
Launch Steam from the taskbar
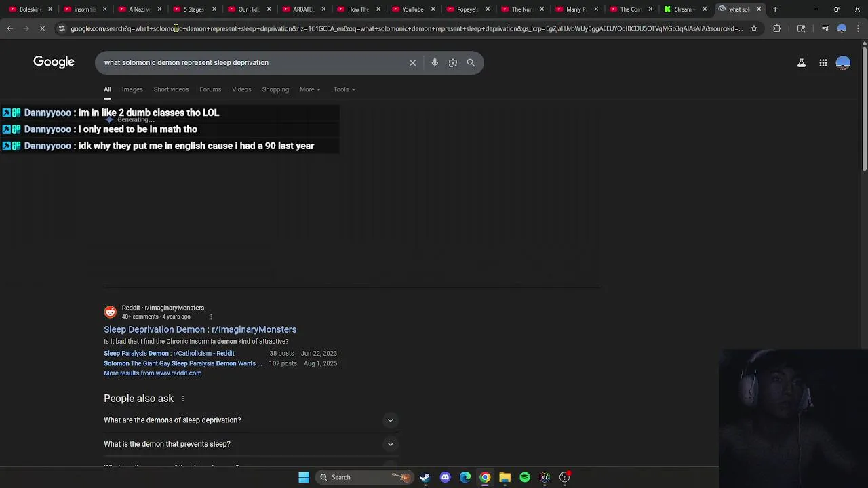[425, 477]
